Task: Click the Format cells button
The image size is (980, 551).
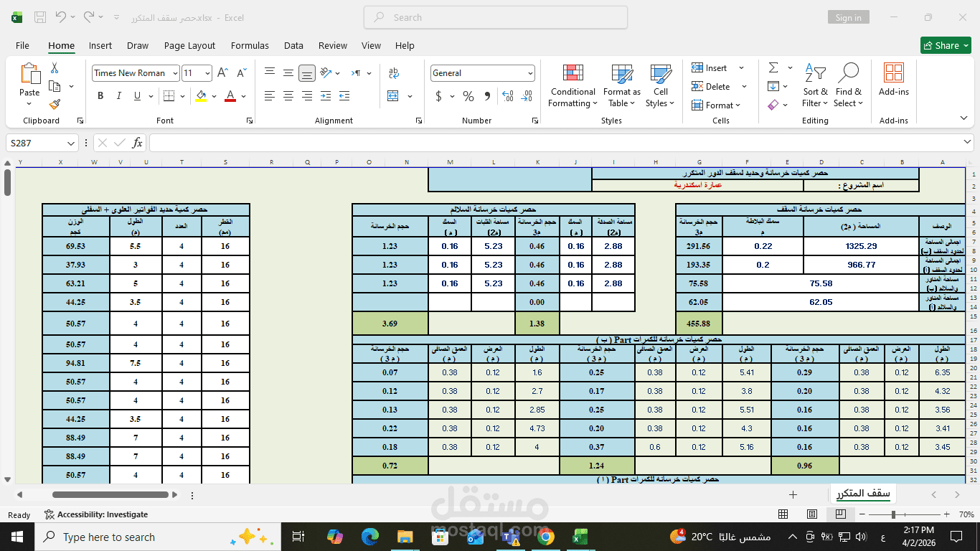Action: (x=716, y=105)
